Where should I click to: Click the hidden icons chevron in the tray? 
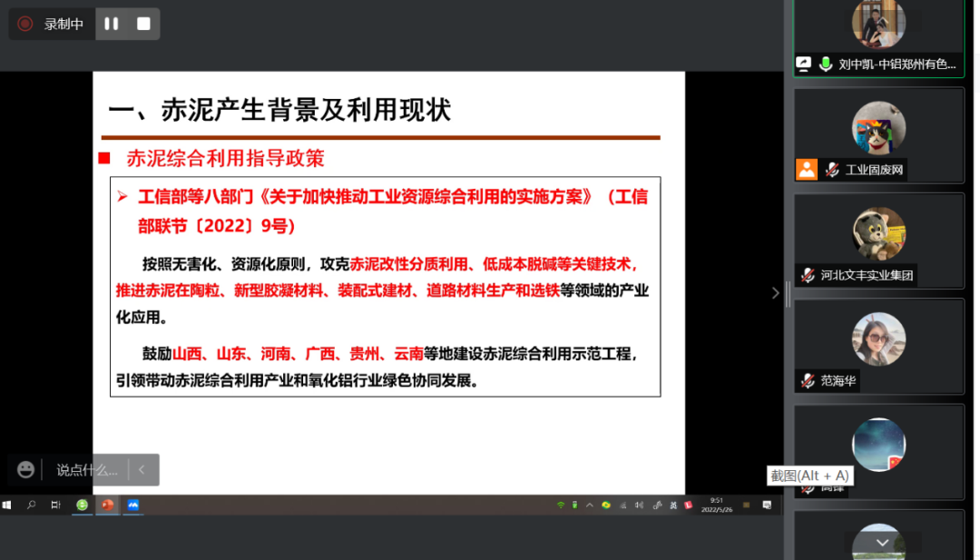click(x=590, y=505)
